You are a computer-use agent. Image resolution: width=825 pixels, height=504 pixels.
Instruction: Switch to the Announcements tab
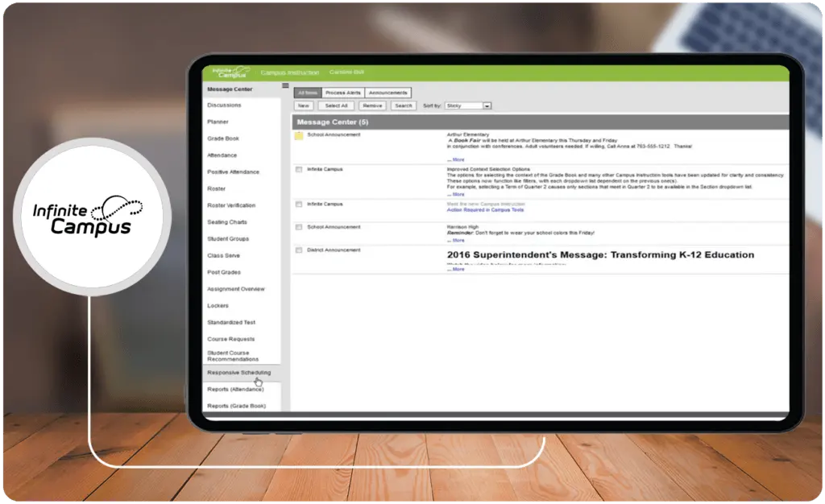388,93
